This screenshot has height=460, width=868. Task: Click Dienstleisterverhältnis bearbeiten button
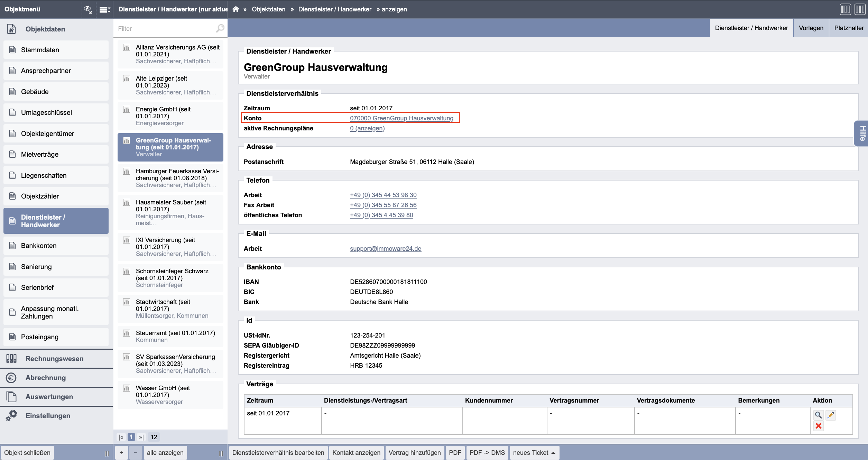(278, 453)
